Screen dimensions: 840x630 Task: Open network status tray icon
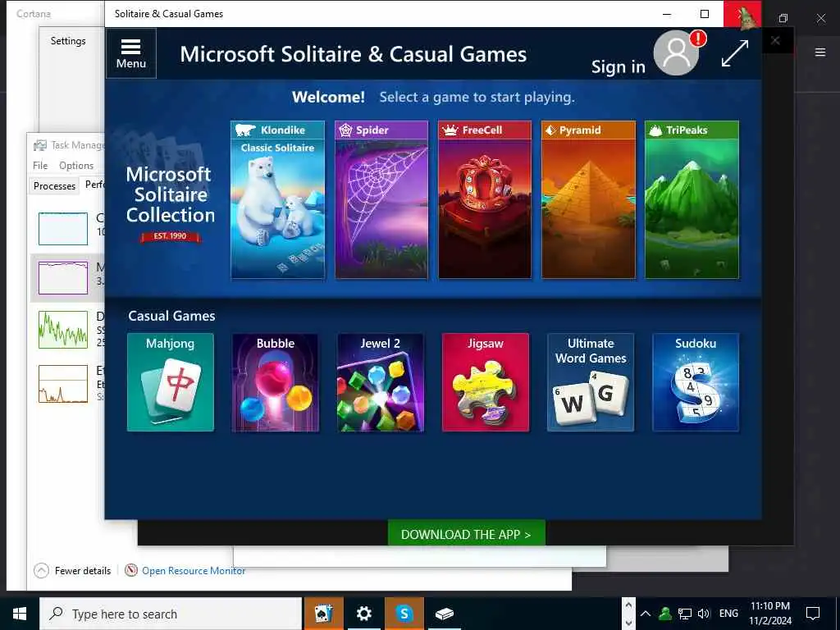click(x=685, y=614)
